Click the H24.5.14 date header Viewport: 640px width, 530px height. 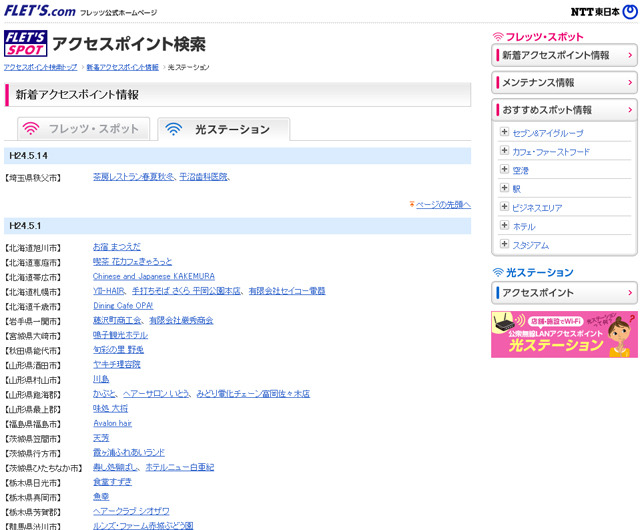237,156
